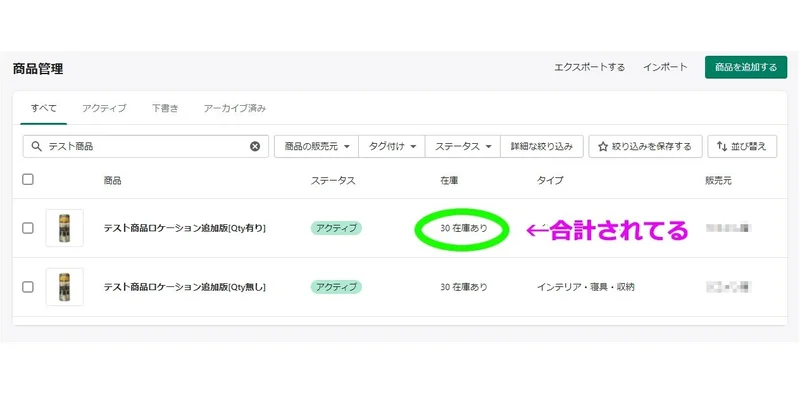Image resolution: width=800 pixels, height=394 pixels.
Task: Open thumbnail of the Qty有り product
Action: (x=64, y=228)
